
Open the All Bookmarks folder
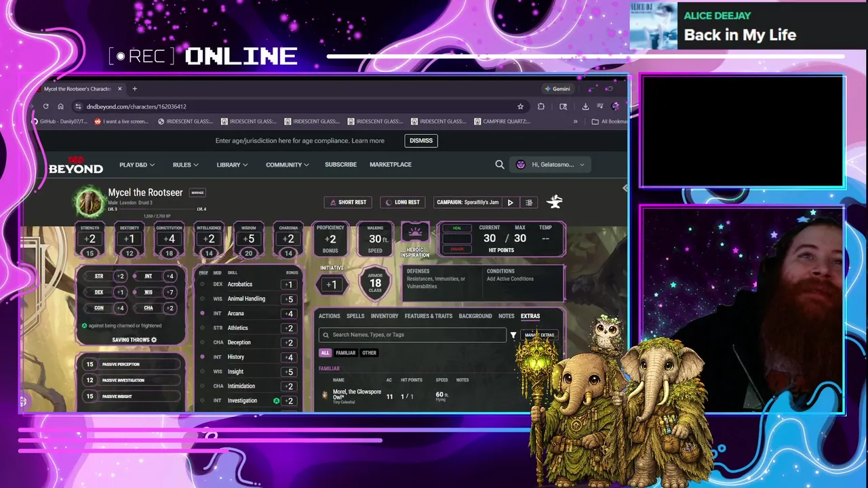[x=610, y=121]
